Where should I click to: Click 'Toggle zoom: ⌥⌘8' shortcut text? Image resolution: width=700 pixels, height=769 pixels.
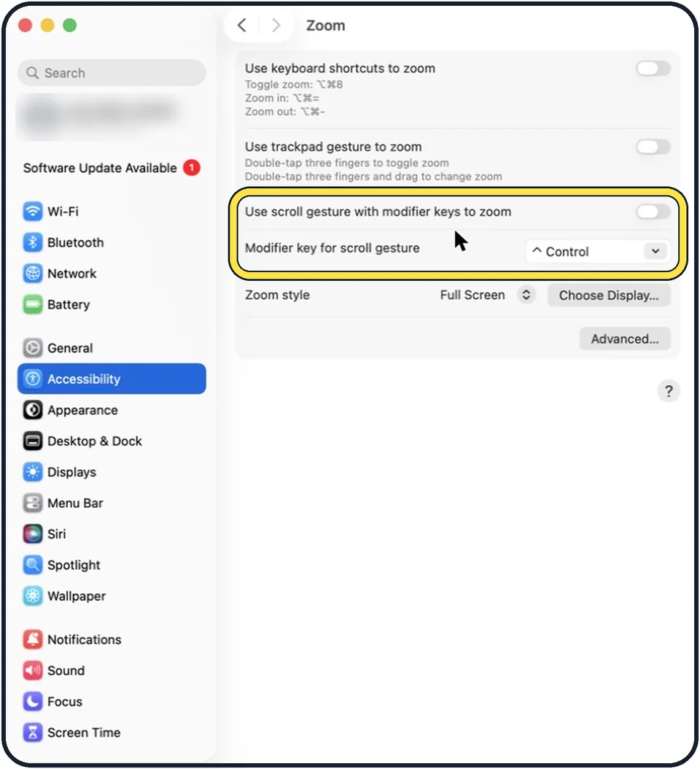(x=294, y=85)
